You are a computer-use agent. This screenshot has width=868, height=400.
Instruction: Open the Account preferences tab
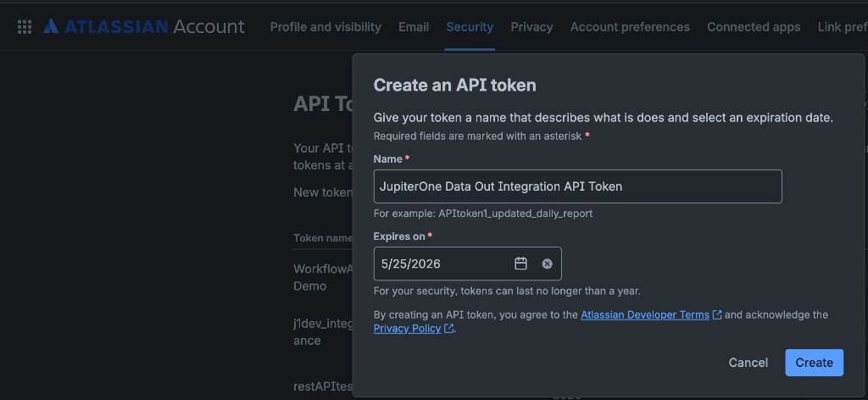pos(630,27)
